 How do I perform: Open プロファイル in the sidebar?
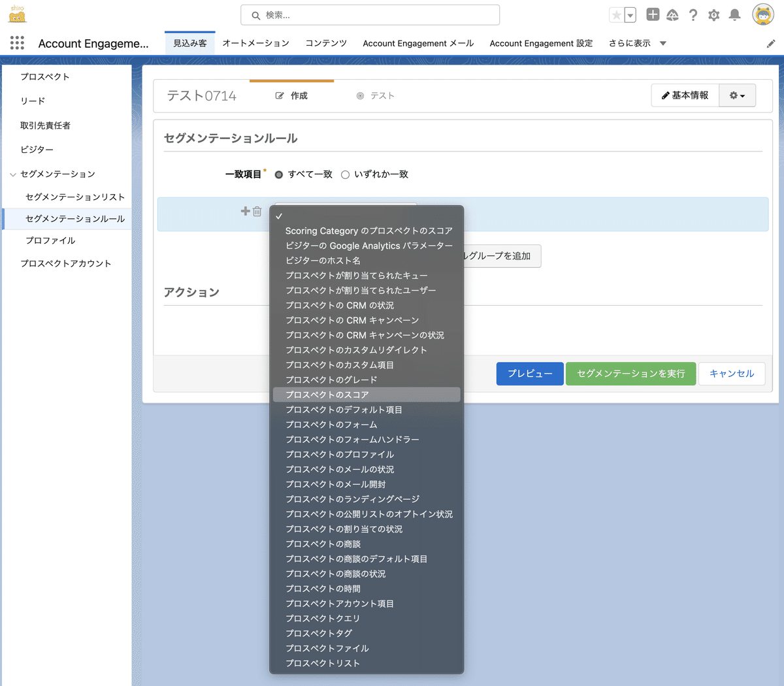51,240
